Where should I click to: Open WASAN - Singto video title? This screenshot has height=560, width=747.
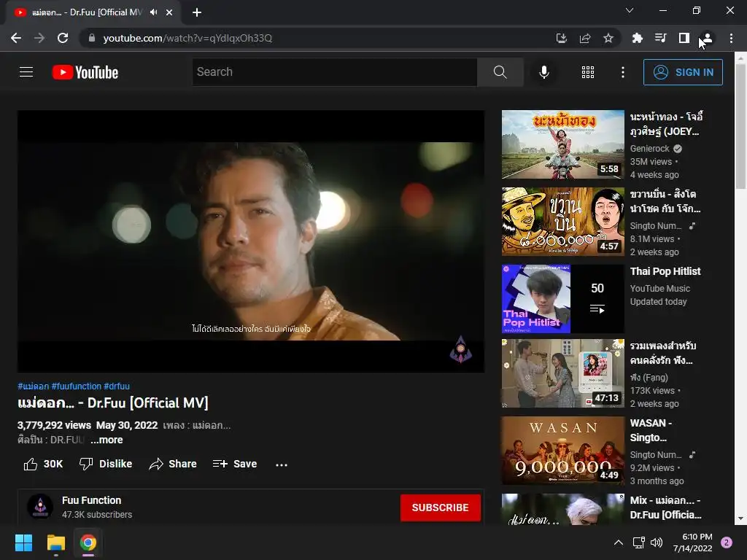pyautogui.click(x=651, y=430)
